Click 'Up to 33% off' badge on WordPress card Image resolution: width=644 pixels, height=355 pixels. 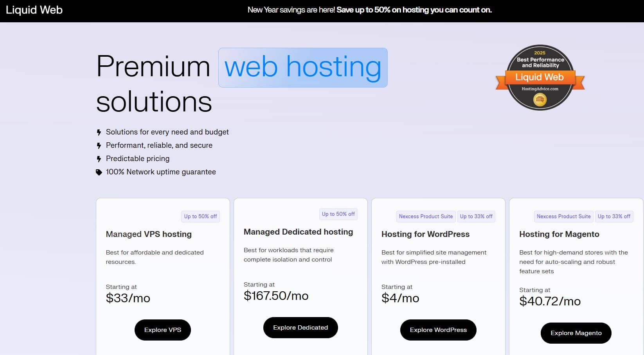[x=476, y=217]
